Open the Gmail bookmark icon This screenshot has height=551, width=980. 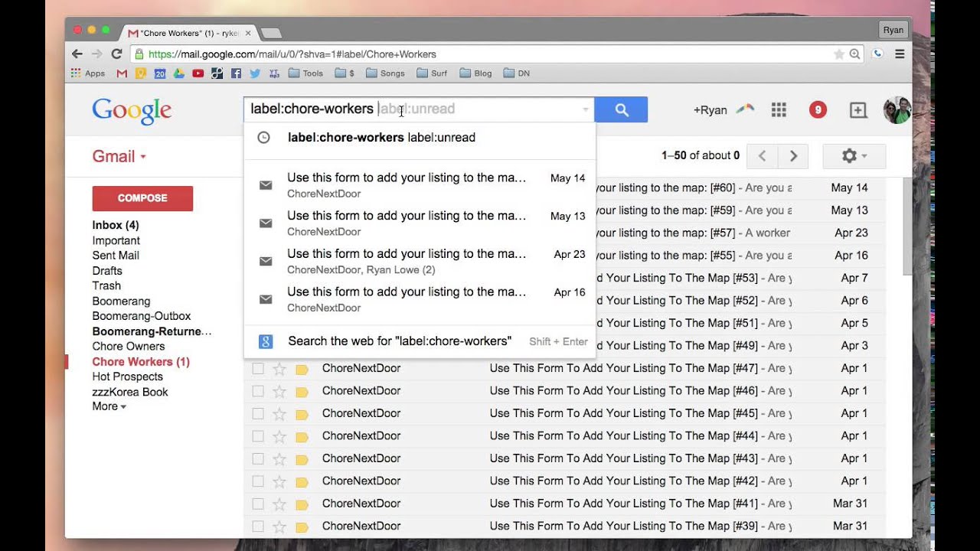coord(122,73)
